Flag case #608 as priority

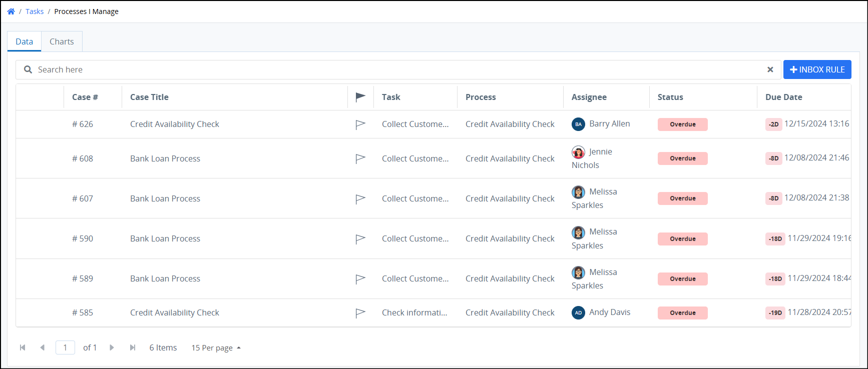[360, 158]
